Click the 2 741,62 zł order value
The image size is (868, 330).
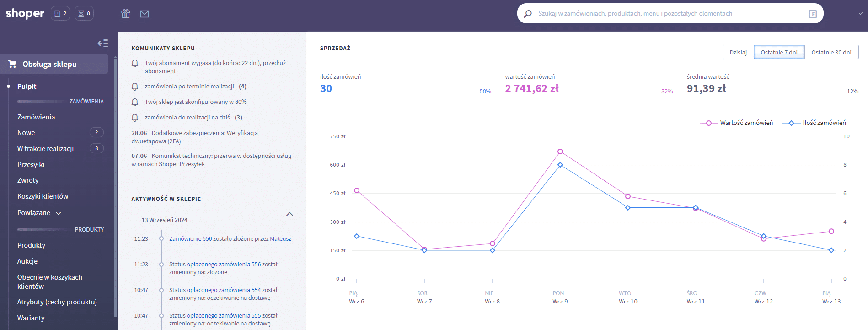tap(532, 89)
